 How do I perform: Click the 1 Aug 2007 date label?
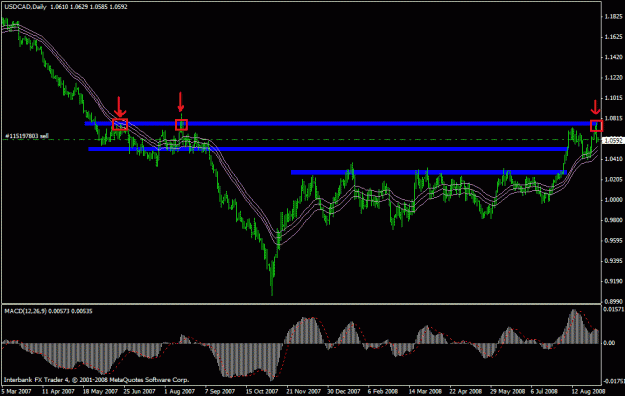179,391
